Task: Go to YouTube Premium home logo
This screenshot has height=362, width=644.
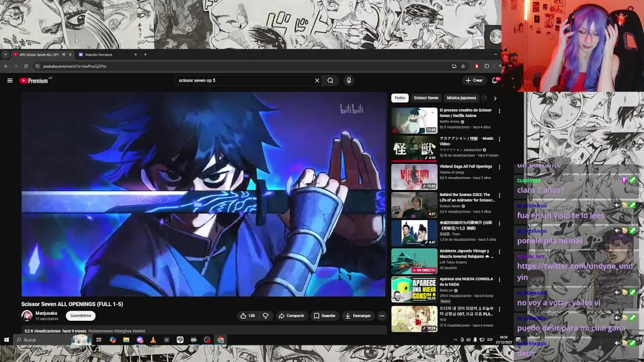Action: [34, 80]
